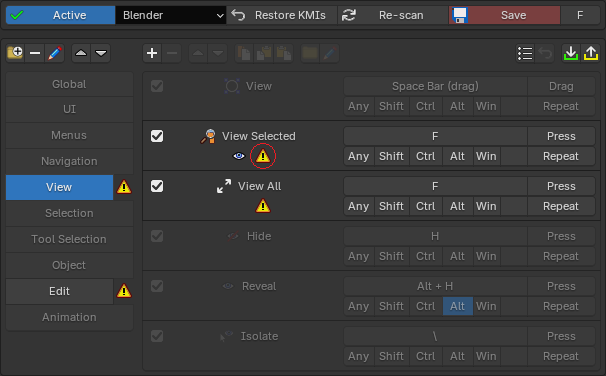Enable Any modifier for View Selected
This screenshot has width=606, height=376.
pos(359,156)
